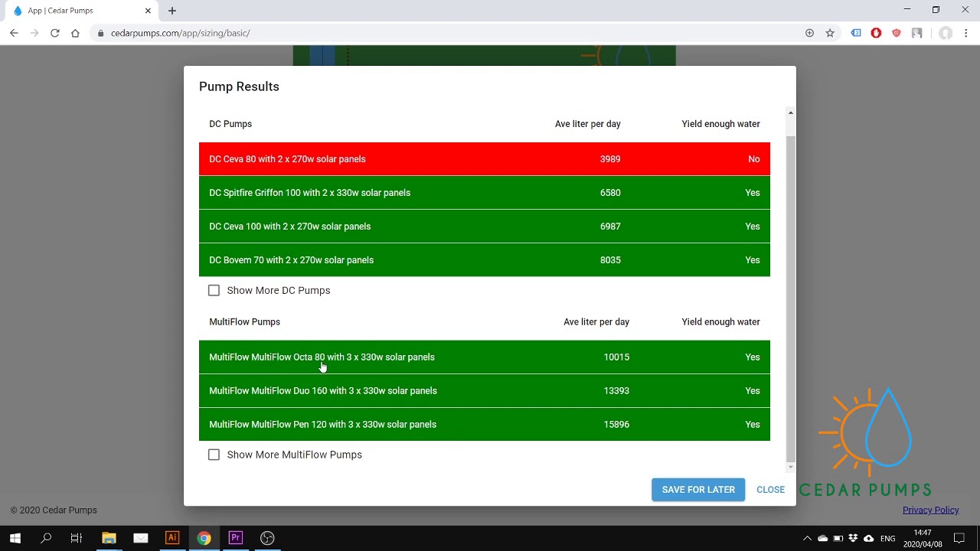Open the grey hand extension icon
Viewport: 980px width, 551px height.
point(916,33)
